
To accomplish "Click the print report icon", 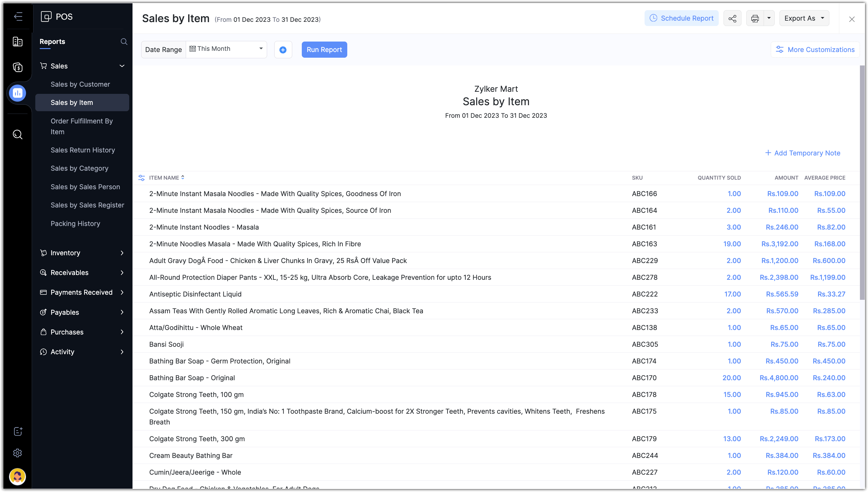I will tap(755, 19).
